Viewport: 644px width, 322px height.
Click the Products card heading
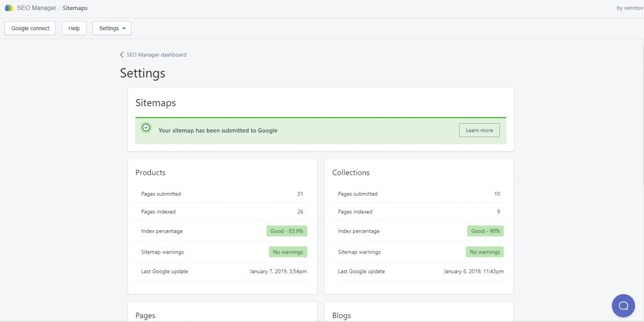150,172
